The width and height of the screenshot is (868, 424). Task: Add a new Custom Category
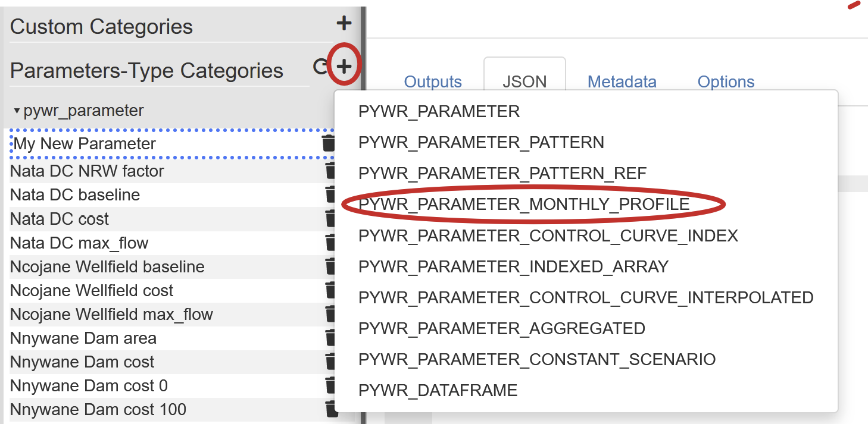click(x=344, y=24)
